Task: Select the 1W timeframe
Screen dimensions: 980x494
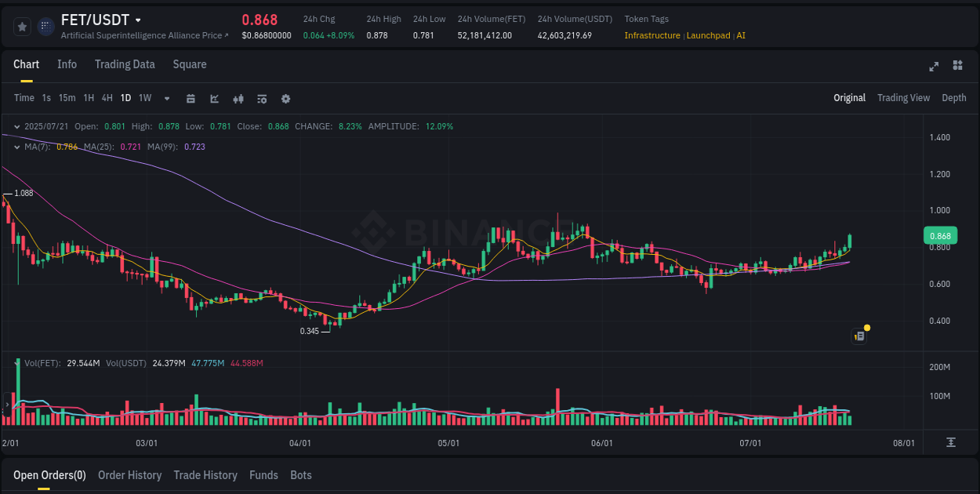Action: 144,98
